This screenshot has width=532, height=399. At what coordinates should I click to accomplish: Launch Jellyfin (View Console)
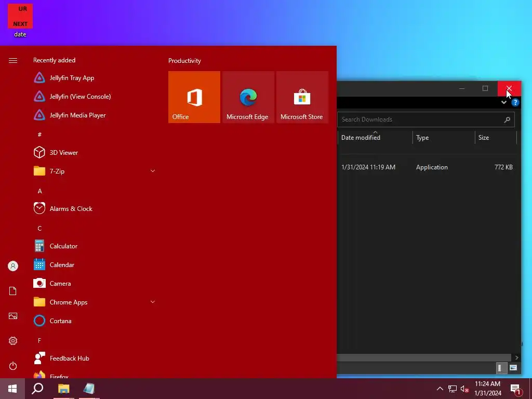click(94, 96)
